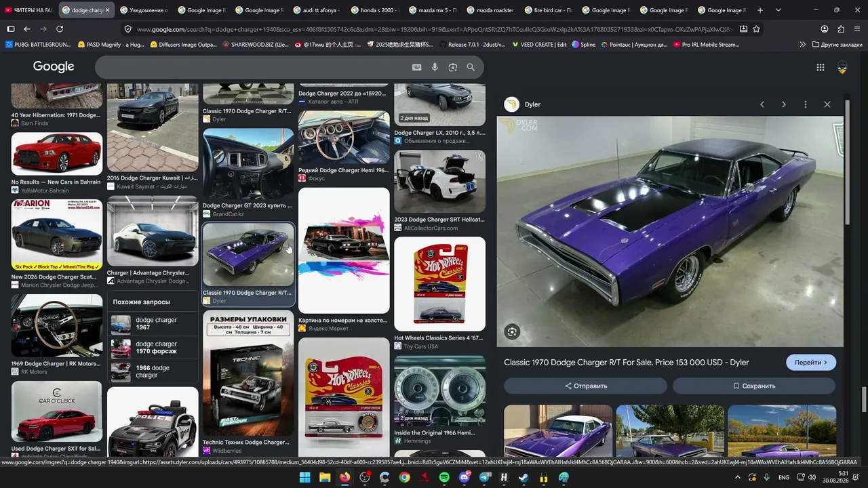Open a new browser tab
Viewport: 868px width, 488px height.
point(760,10)
